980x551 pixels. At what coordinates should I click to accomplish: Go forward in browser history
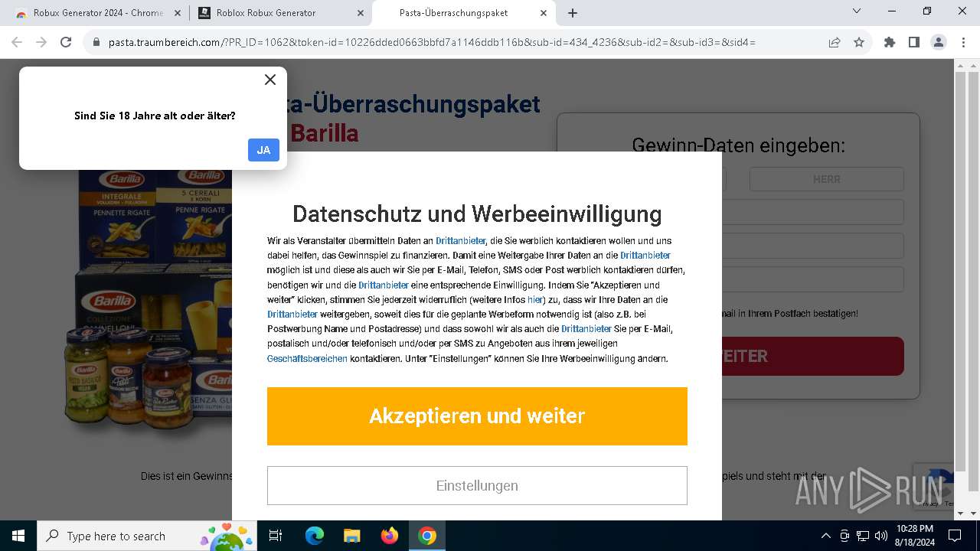[x=41, y=43]
